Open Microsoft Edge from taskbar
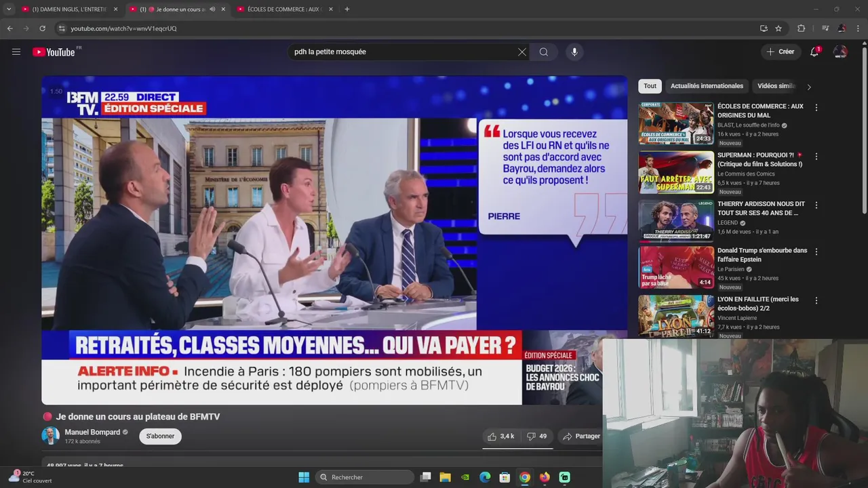The height and width of the screenshot is (488, 868). pyautogui.click(x=485, y=477)
